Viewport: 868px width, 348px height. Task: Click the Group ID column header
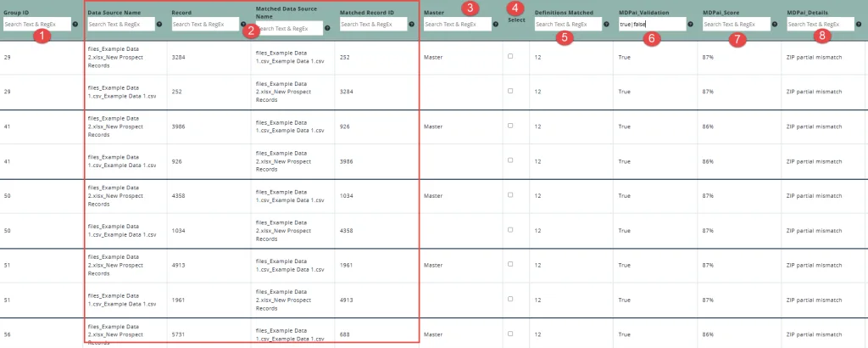point(16,12)
